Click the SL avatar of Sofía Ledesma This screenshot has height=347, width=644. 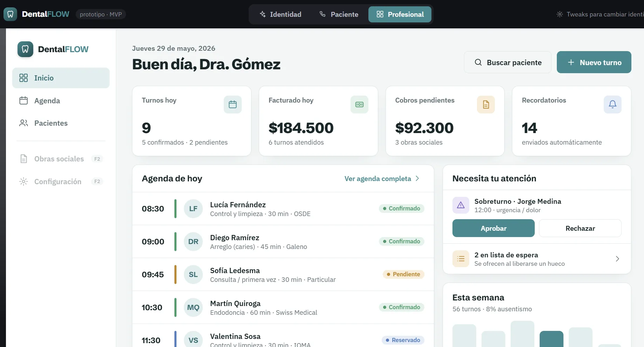(193, 275)
